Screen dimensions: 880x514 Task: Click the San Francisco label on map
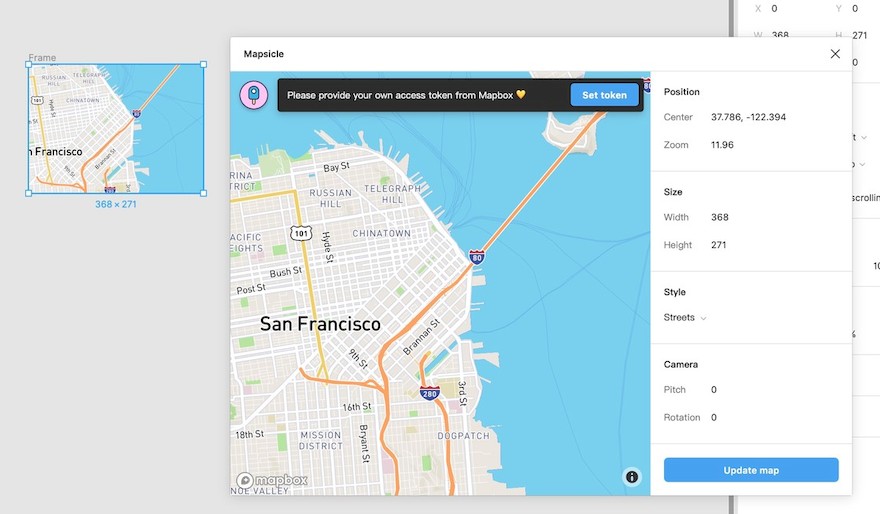tap(320, 324)
